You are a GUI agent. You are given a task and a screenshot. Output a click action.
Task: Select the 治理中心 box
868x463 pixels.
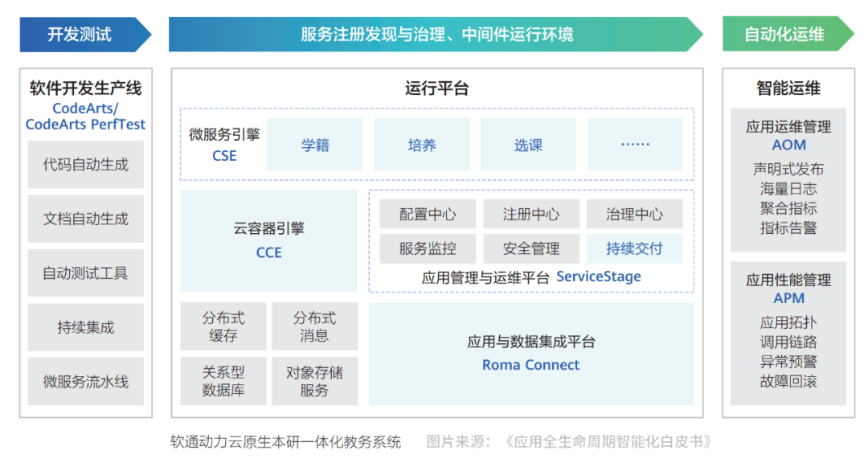click(x=634, y=215)
